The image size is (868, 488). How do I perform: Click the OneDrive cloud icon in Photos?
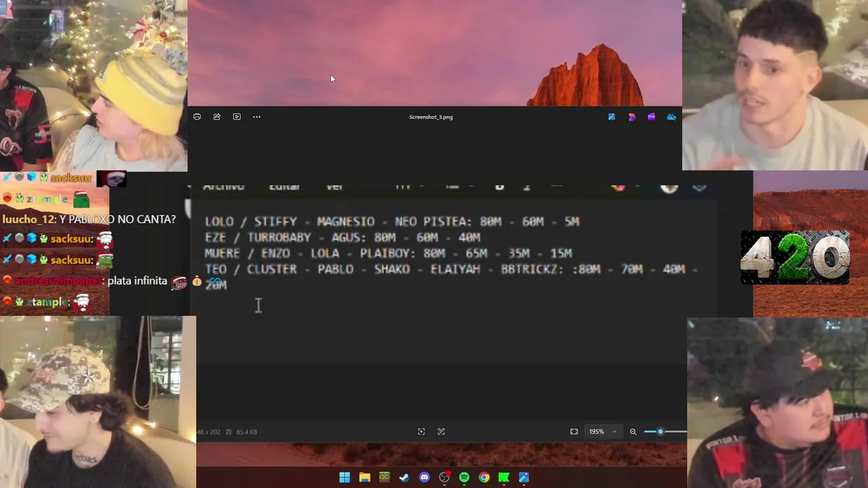(x=671, y=117)
